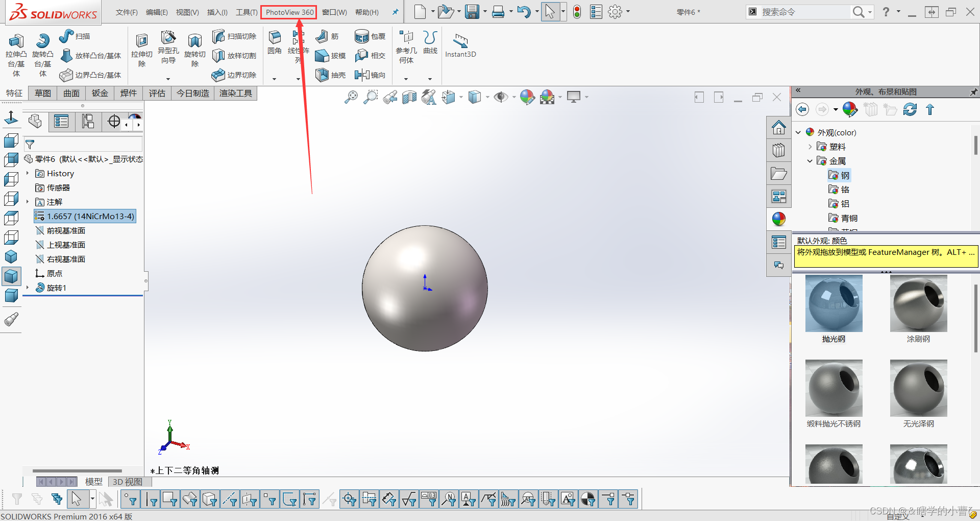This screenshot has width=980, height=521.
Task: Pick the Boundary Boss (边界凸台/基体) tool
Action: (91, 75)
